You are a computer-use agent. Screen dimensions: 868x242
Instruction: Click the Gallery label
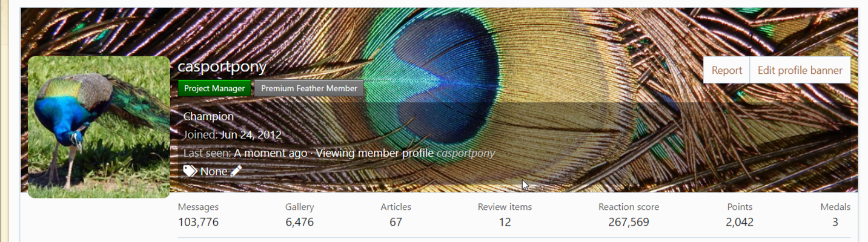(x=299, y=207)
